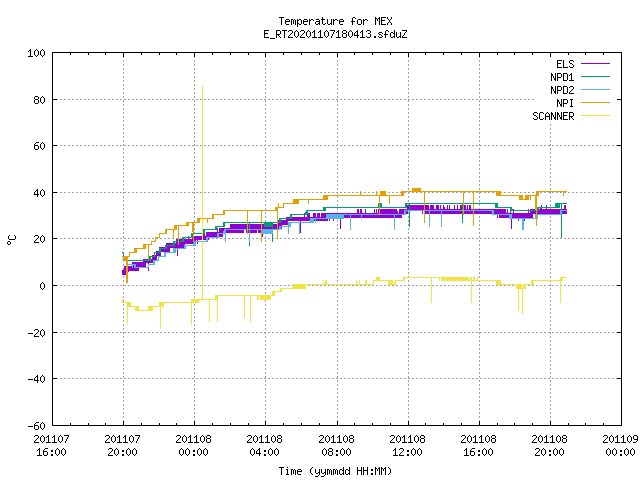Click the ELS legend label
The width and height of the screenshot is (640, 480).
pyautogui.click(x=565, y=64)
